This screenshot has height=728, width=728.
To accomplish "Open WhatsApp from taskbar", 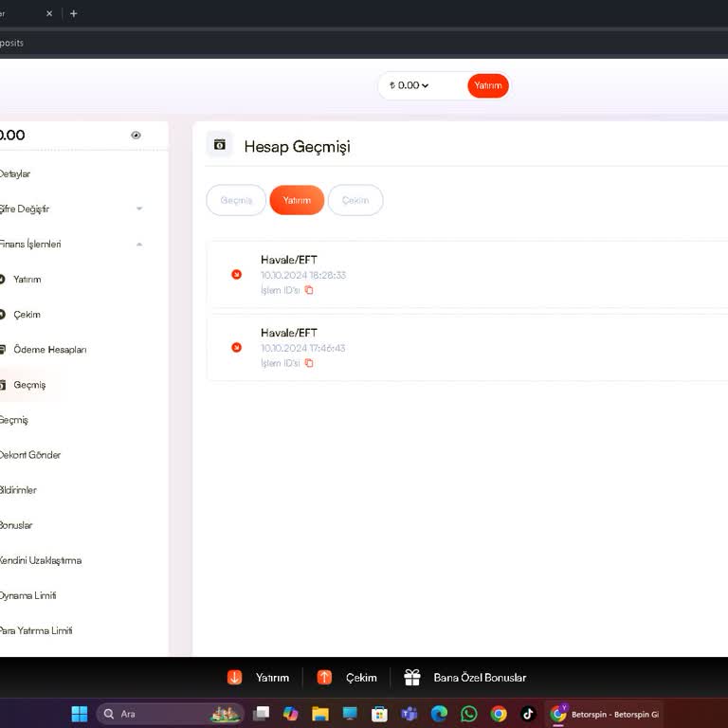I will 468,714.
